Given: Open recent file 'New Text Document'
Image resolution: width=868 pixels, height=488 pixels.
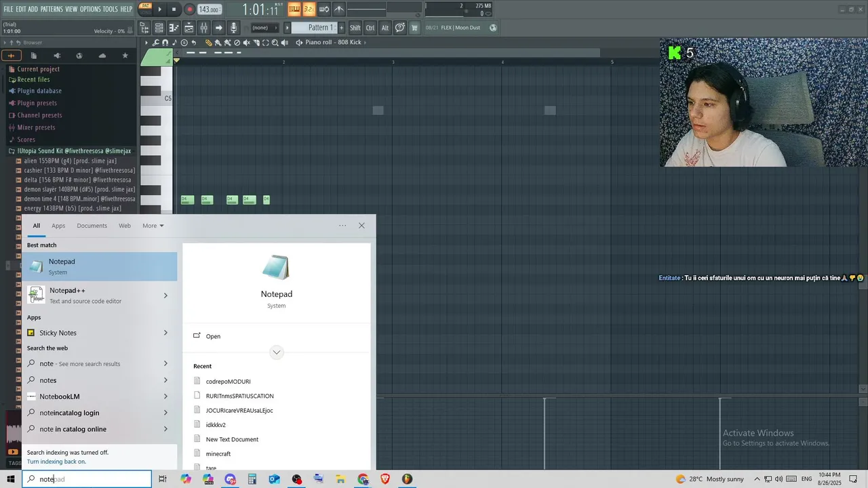Looking at the screenshot, I should click(232, 439).
